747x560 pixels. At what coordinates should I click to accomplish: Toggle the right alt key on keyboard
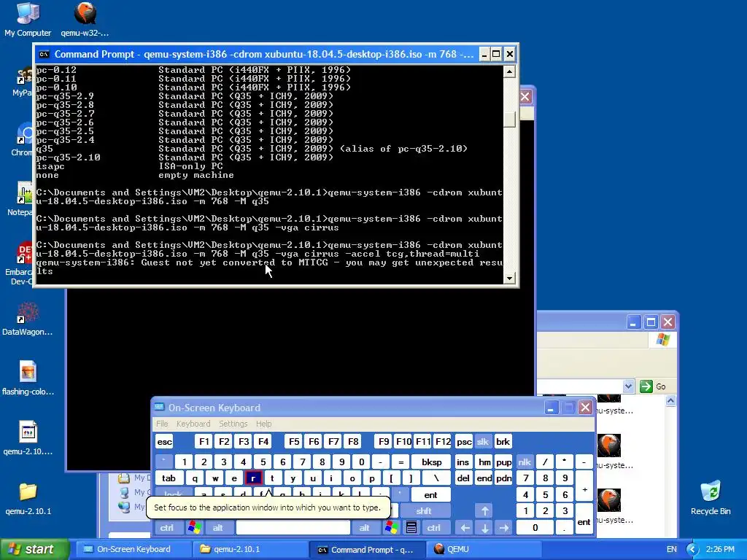(x=365, y=528)
